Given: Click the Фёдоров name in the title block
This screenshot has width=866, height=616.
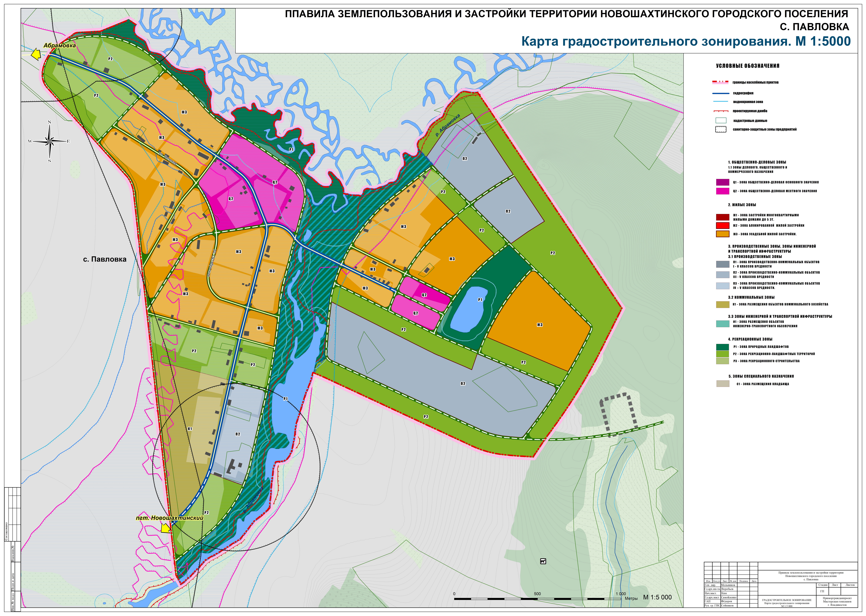Looking at the screenshot, I should 726,602.
